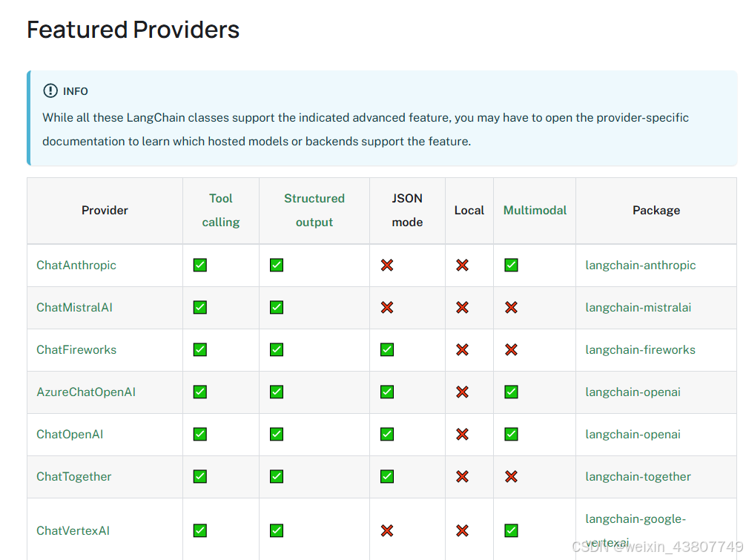Click AzureChatOpenAI JSON mode green checkmark
Viewport: 746px width, 560px height.
387,392
